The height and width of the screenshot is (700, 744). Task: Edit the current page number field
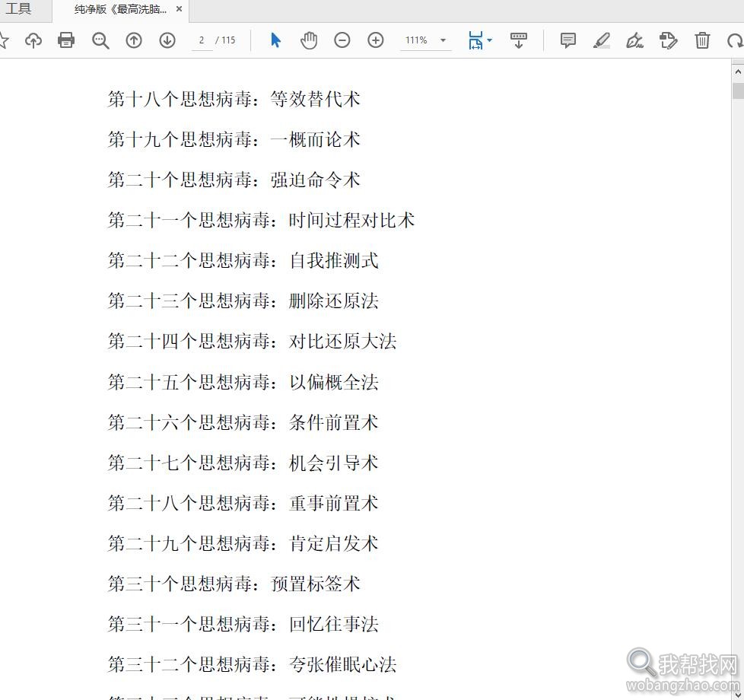click(202, 40)
